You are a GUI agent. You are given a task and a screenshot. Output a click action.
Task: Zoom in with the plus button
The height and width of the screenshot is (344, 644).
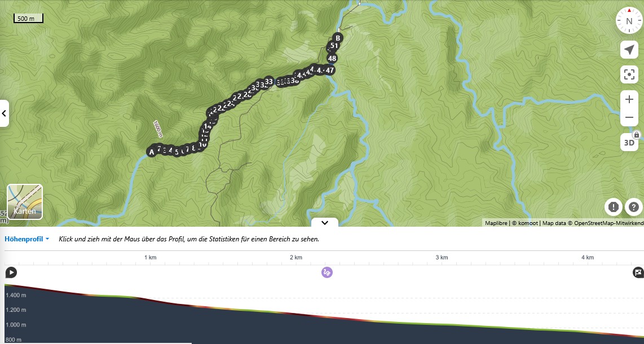coord(629,99)
